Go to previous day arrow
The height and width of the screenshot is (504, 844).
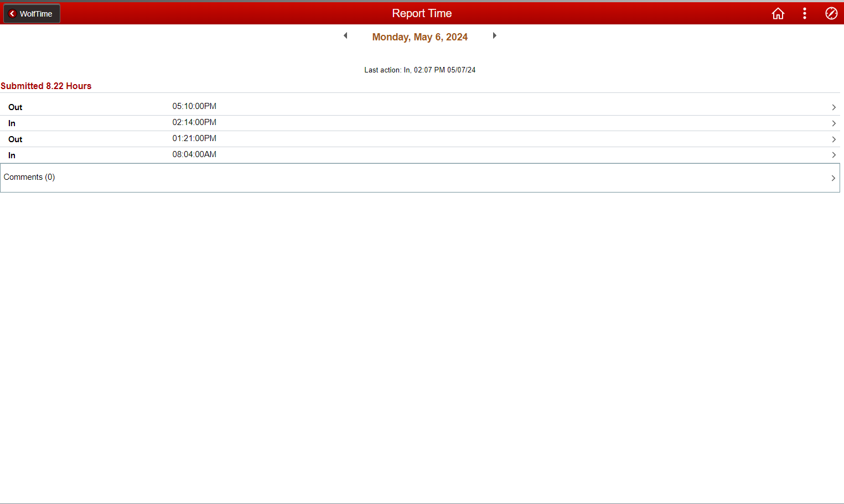click(x=345, y=35)
